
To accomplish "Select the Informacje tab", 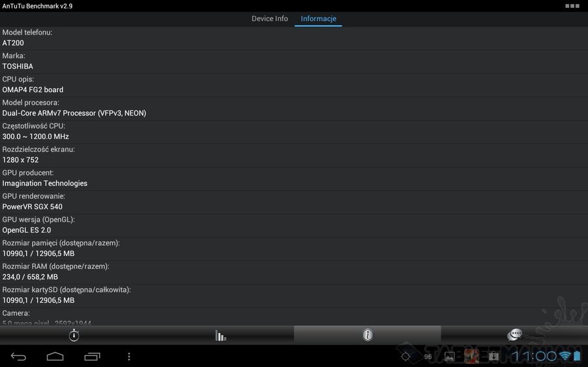I will pos(318,19).
